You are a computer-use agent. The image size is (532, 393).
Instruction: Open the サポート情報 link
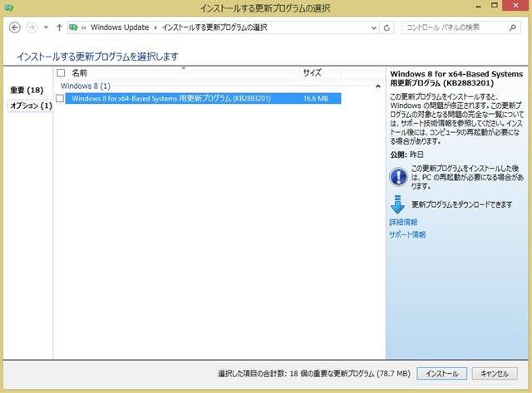click(x=407, y=234)
